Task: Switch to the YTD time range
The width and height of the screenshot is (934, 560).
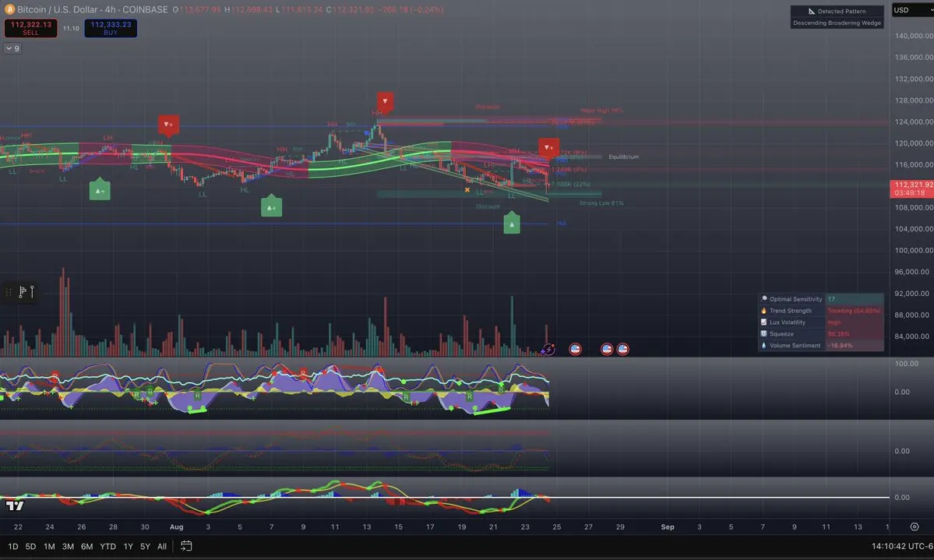Action: 107,546
